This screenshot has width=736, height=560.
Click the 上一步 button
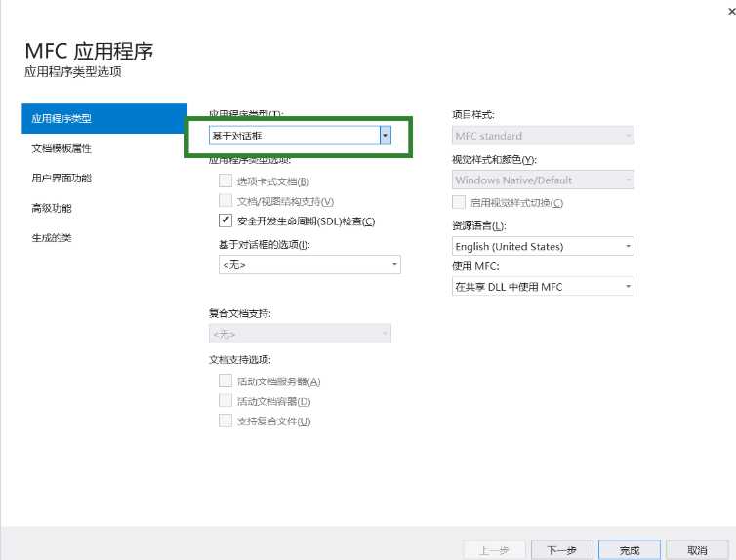click(x=494, y=550)
